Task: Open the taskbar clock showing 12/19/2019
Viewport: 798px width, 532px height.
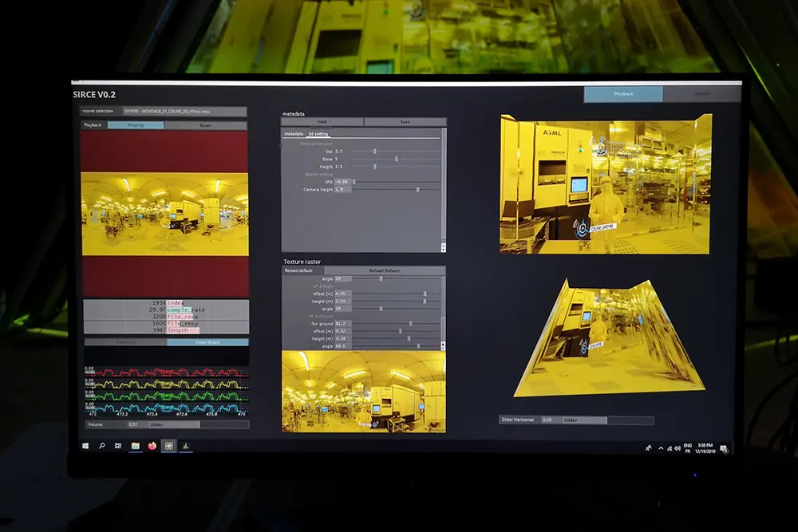Action: click(x=705, y=448)
